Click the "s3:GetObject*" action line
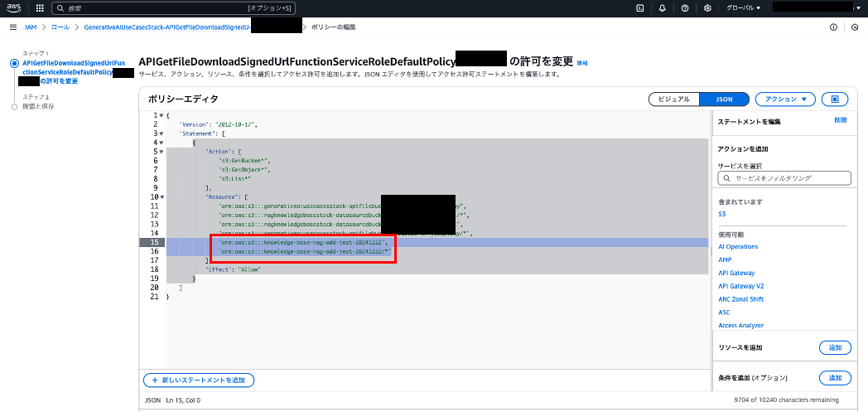868x412 pixels. click(244, 169)
